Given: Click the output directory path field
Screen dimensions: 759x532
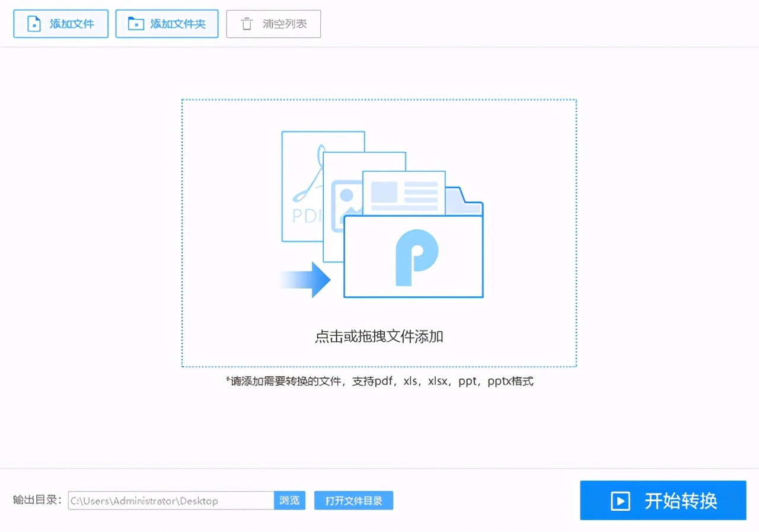Looking at the screenshot, I should (x=172, y=500).
